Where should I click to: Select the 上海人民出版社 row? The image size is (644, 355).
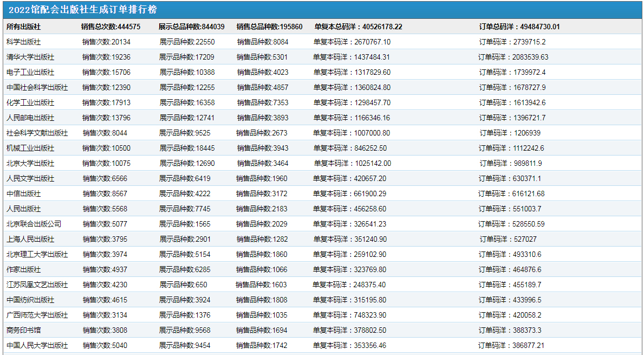[30, 239]
